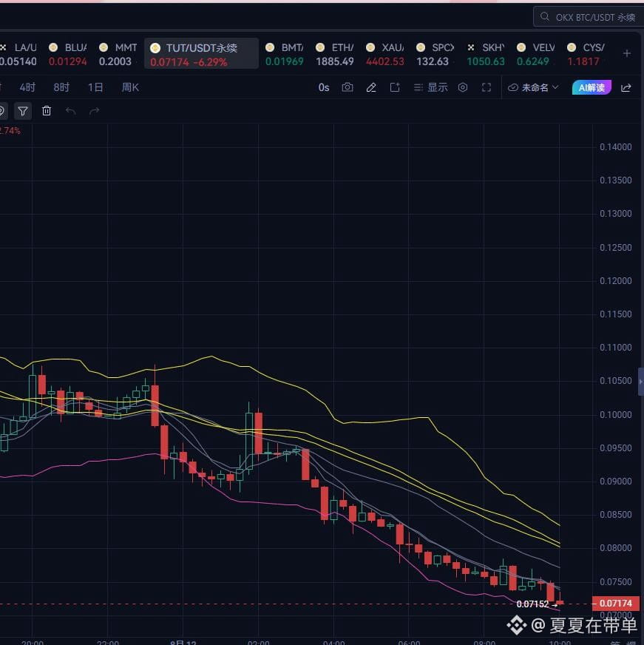The height and width of the screenshot is (645, 644).
Task: Open the OKX BTC/USDT search field
Action: click(x=589, y=17)
